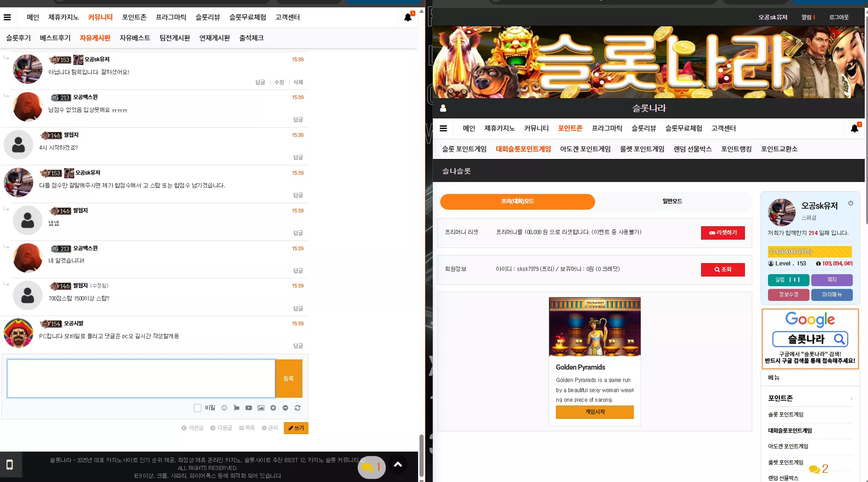Open the chat bubble showing 1 in left window

[x=372, y=467]
